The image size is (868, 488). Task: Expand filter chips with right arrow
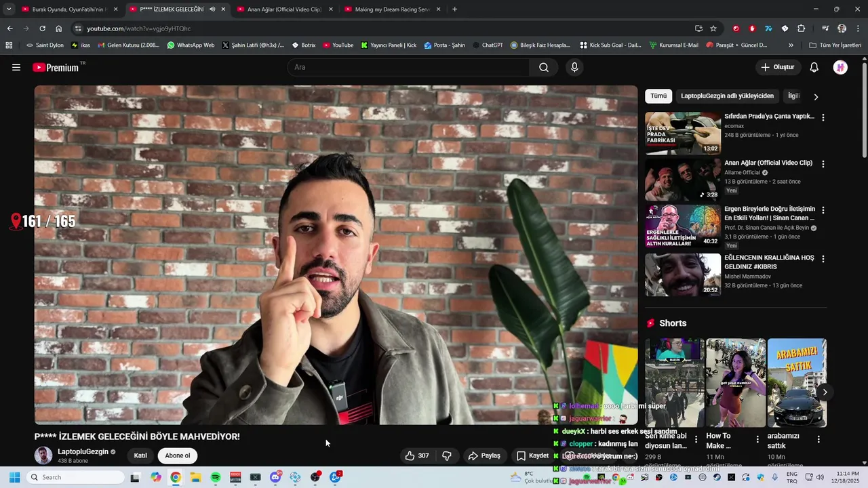[x=816, y=96]
